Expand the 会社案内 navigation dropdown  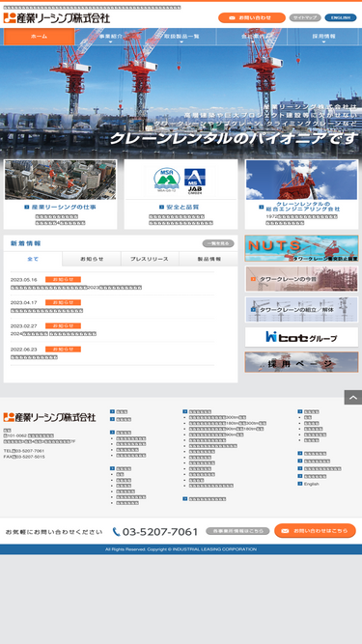tap(252, 37)
